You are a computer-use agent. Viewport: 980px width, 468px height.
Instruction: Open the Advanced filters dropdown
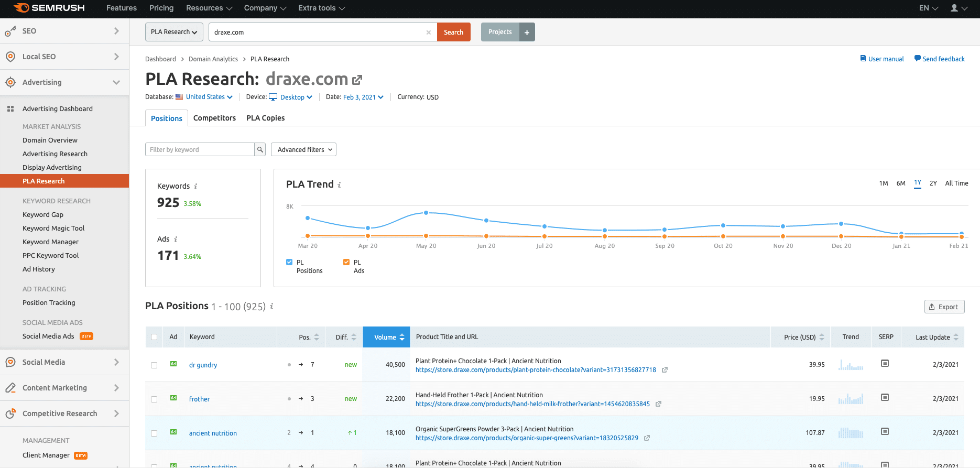click(x=303, y=149)
